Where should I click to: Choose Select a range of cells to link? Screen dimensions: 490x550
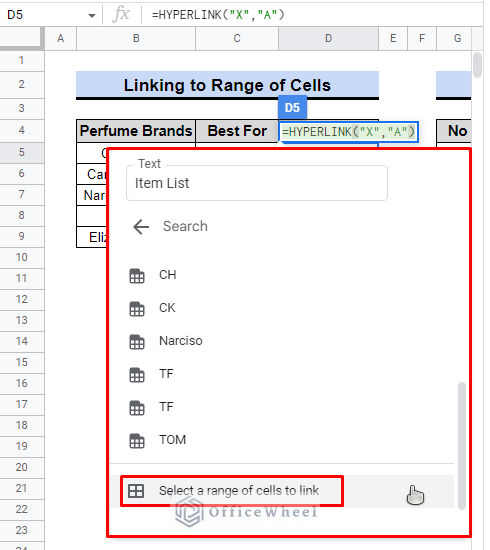(282, 491)
